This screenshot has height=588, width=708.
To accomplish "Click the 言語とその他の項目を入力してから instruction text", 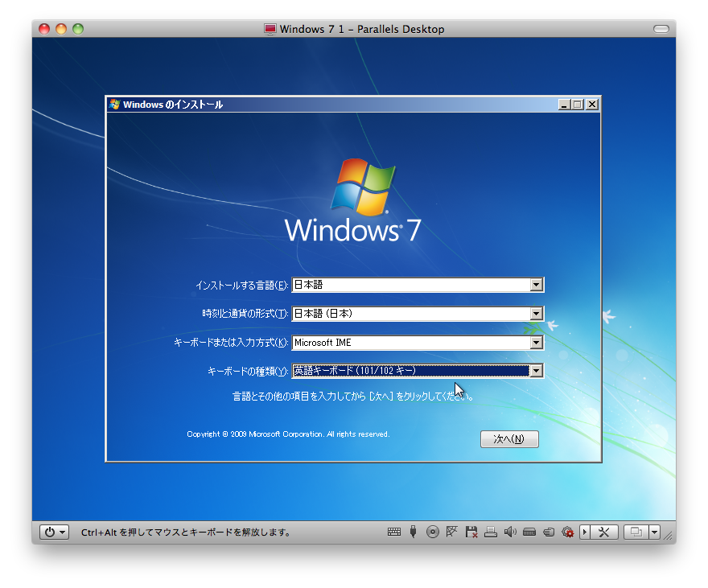I will (352, 397).
